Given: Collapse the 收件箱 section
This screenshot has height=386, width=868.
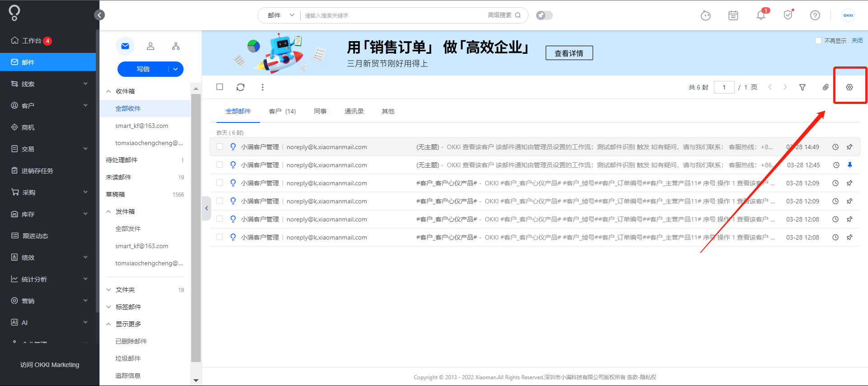Looking at the screenshot, I should pyautogui.click(x=108, y=91).
